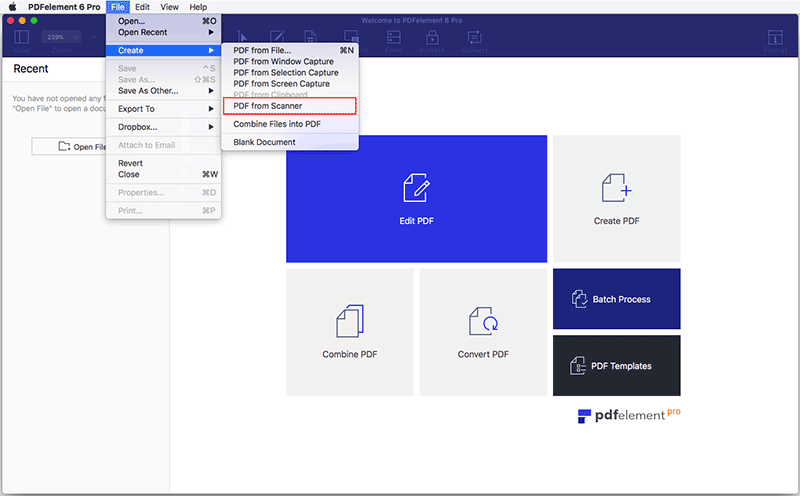Choose PDF from Scanner

(290, 106)
